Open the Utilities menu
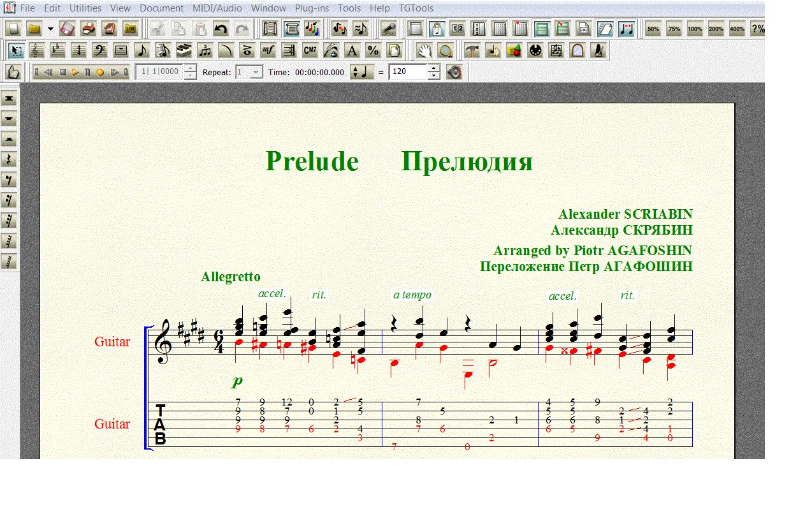Viewport: 812px width, 521px height. click(x=85, y=8)
